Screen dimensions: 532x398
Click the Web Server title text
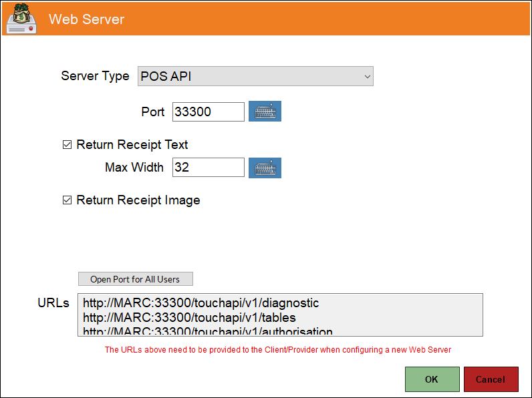86,19
